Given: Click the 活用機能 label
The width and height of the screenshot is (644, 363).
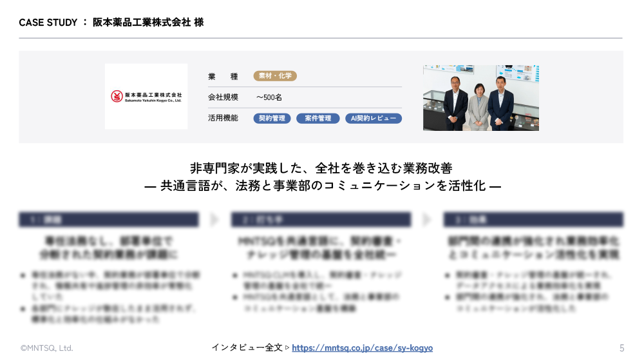Looking at the screenshot, I should click(x=223, y=118).
